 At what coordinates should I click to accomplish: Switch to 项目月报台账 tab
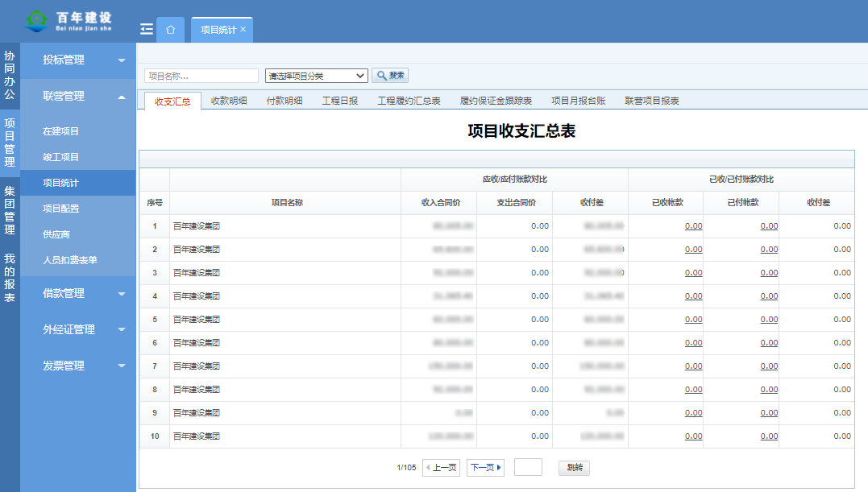(x=579, y=101)
